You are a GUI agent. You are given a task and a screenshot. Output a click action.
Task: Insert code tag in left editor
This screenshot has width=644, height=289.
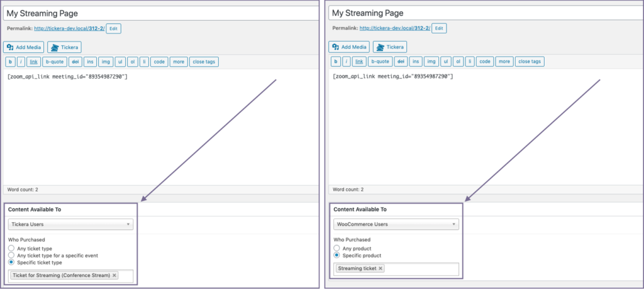click(x=159, y=62)
